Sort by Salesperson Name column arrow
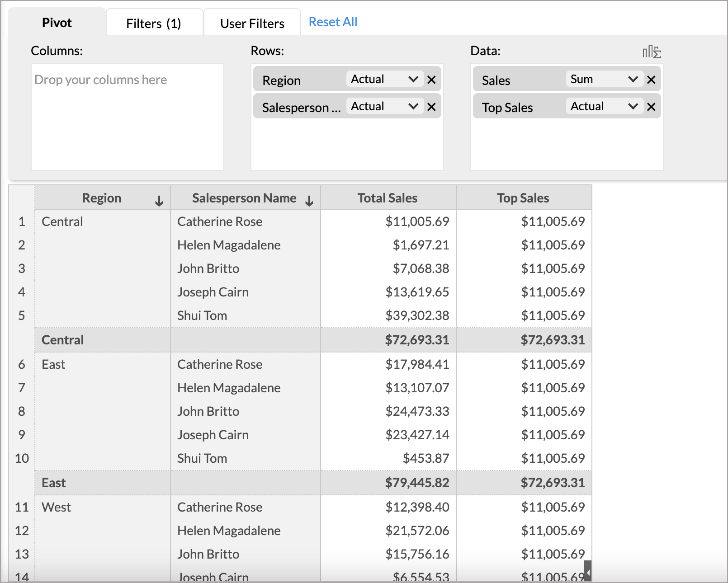728x583 pixels. pos(309,201)
